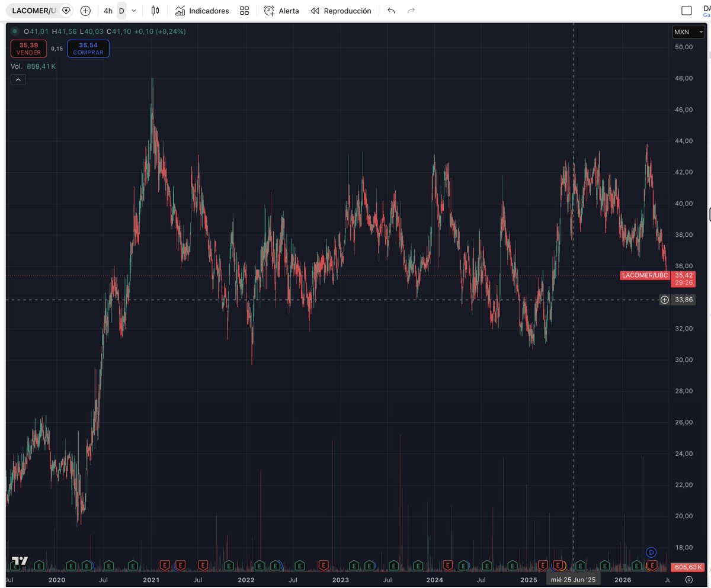Click the redo arrow icon
This screenshot has height=588, width=711.
tap(411, 11)
